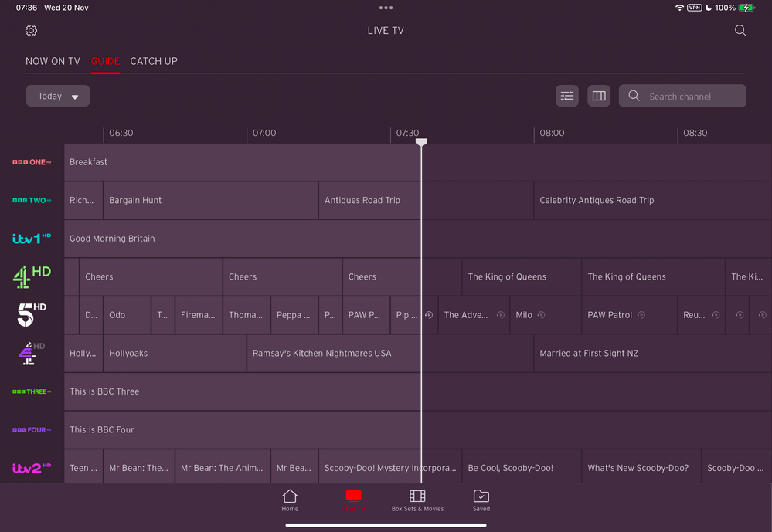Open settings gear icon
772x532 pixels.
point(31,31)
